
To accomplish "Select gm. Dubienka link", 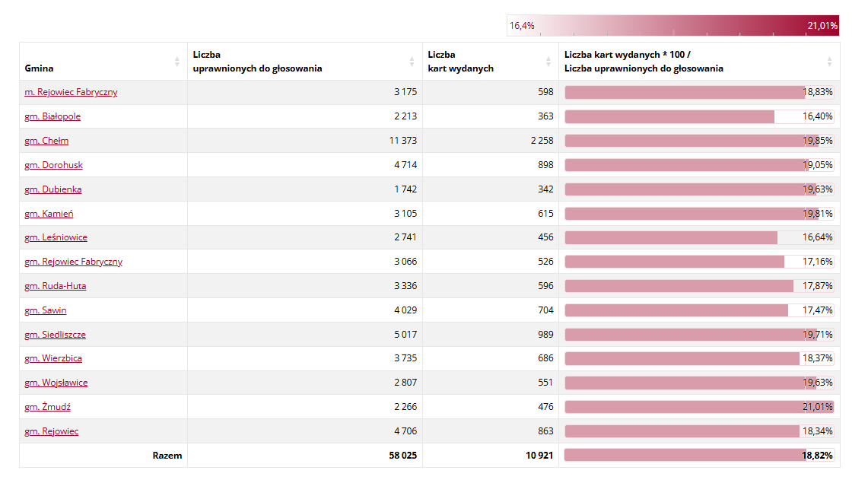I will click(53, 189).
